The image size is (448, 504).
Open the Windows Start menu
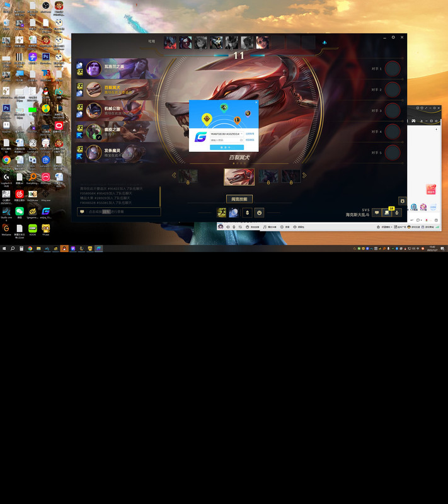[4, 248]
